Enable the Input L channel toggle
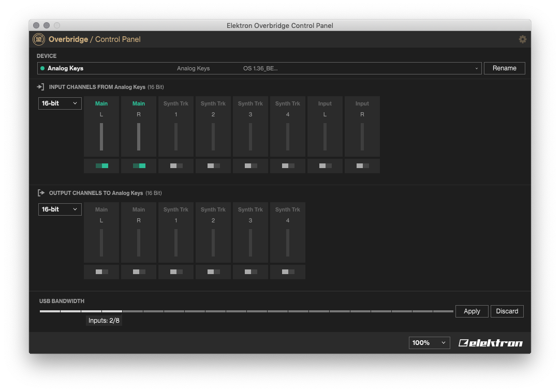This screenshot has height=392, width=560. pyautogui.click(x=326, y=165)
